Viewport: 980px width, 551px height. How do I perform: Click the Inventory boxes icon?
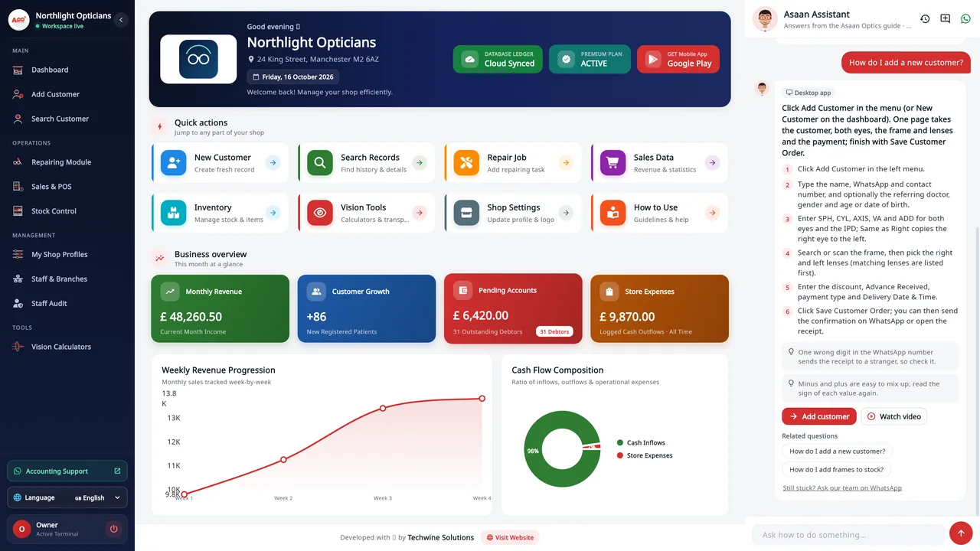173,213
